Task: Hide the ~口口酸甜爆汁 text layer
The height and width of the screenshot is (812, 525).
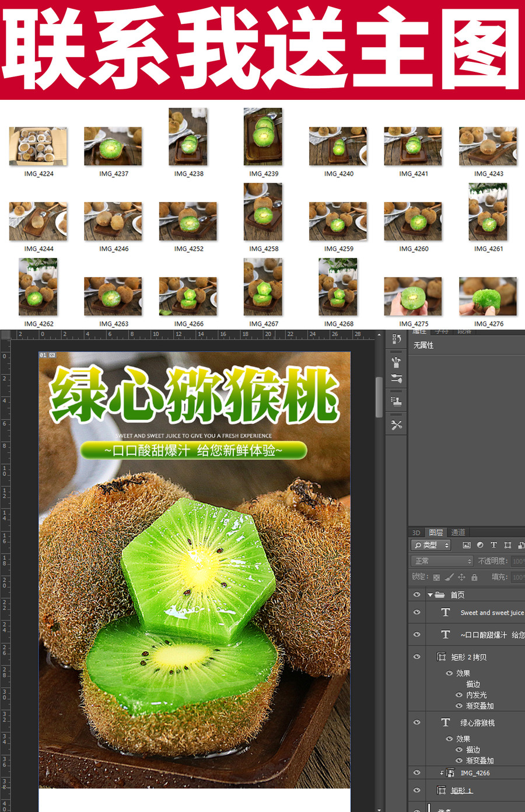Action: [x=416, y=635]
